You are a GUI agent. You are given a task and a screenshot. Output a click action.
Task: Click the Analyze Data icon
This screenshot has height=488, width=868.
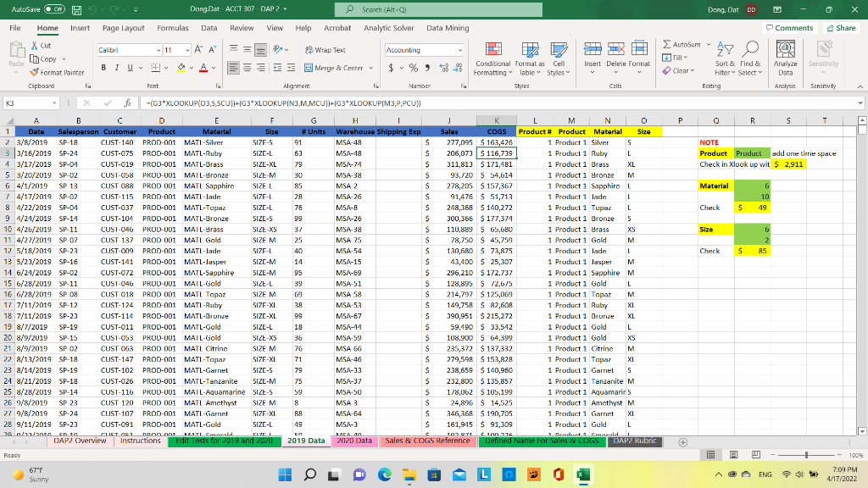(785, 58)
